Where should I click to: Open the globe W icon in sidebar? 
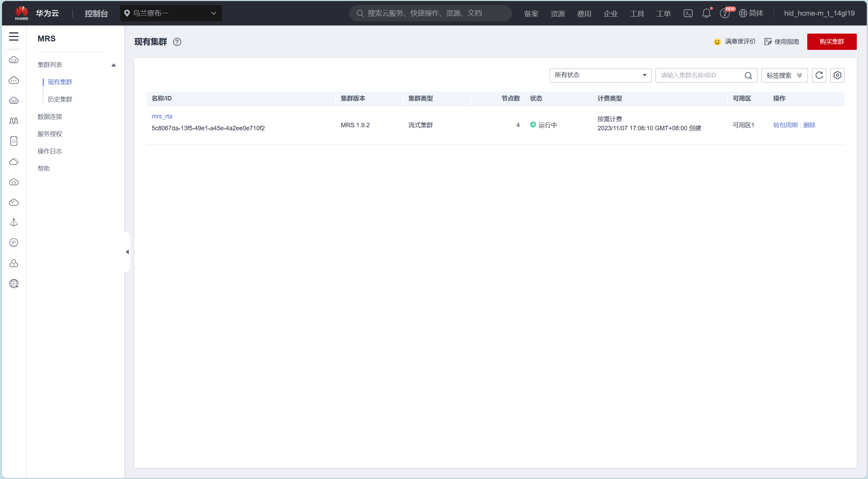14,284
